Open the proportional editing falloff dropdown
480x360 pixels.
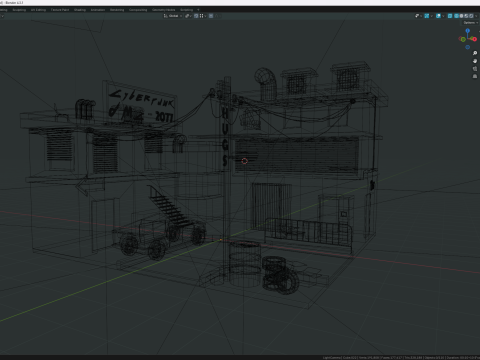[x=218, y=16]
